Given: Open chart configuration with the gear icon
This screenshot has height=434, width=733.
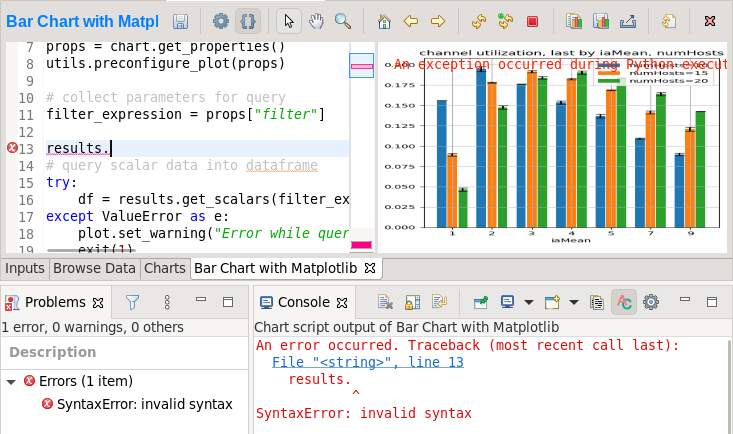Looking at the screenshot, I should pos(221,22).
